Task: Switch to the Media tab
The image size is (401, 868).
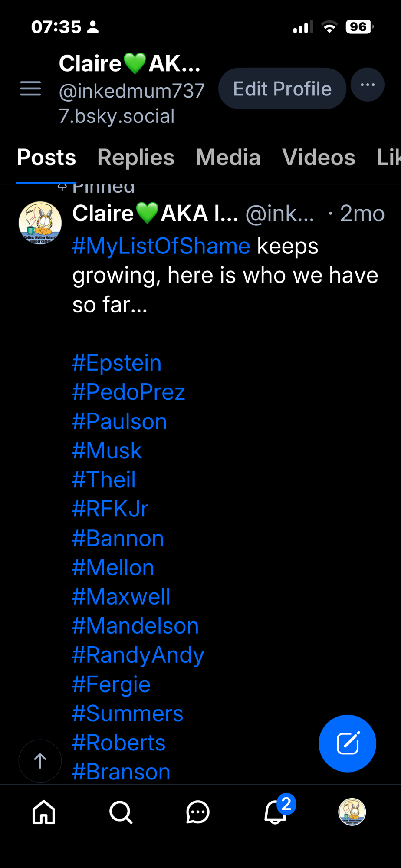Action: point(228,157)
